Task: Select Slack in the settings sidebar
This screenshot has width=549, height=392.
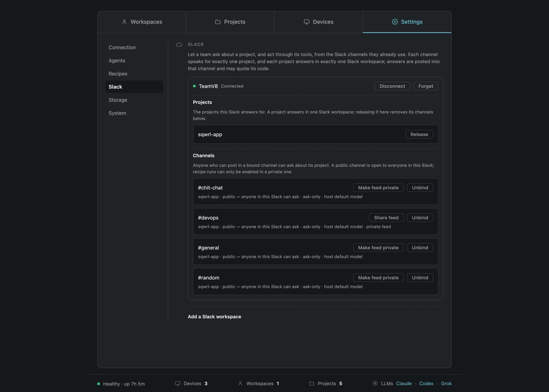Action: [x=134, y=87]
